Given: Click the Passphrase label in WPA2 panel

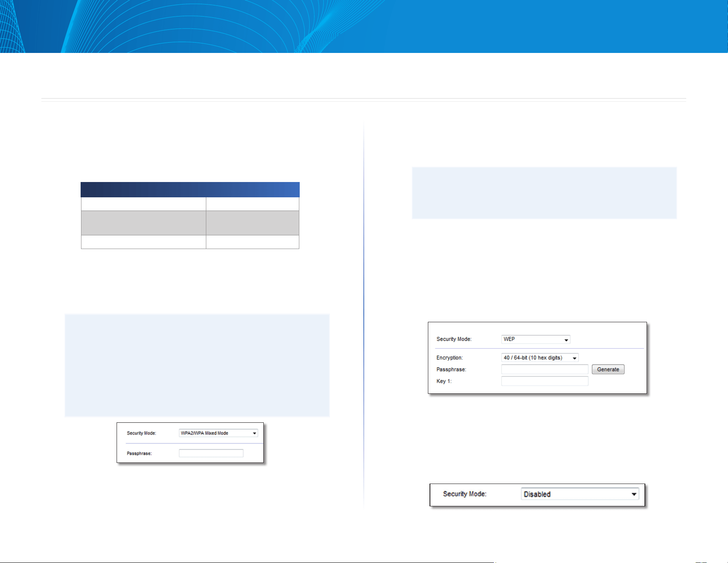Looking at the screenshot, I should 139,453.
